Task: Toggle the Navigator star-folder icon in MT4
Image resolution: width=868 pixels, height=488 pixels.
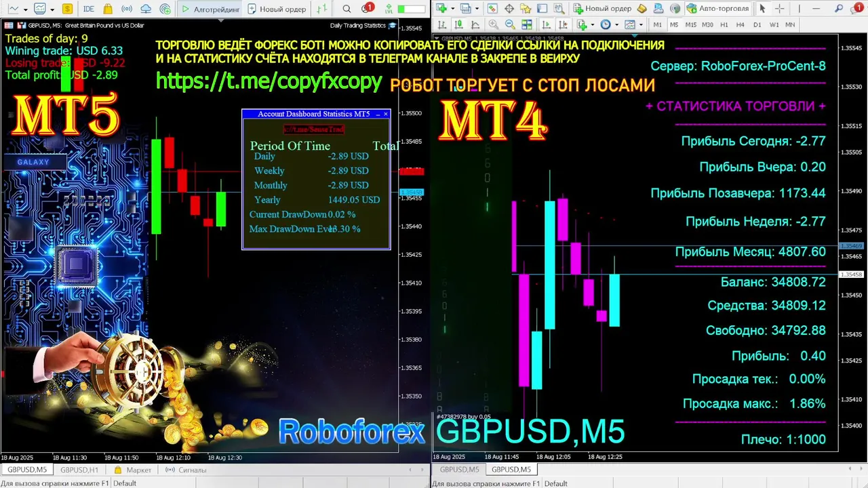Action: [526, 8]
